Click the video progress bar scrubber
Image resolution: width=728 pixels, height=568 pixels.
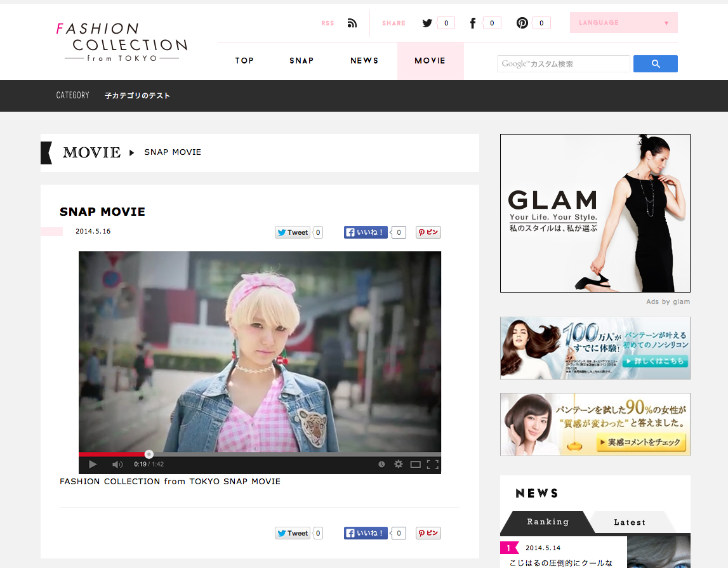[x=149, y=454]
